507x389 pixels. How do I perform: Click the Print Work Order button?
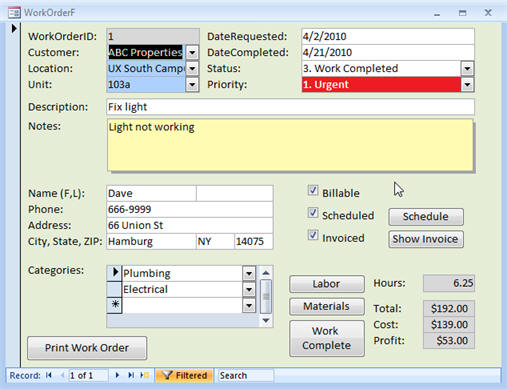pos(87,348)
